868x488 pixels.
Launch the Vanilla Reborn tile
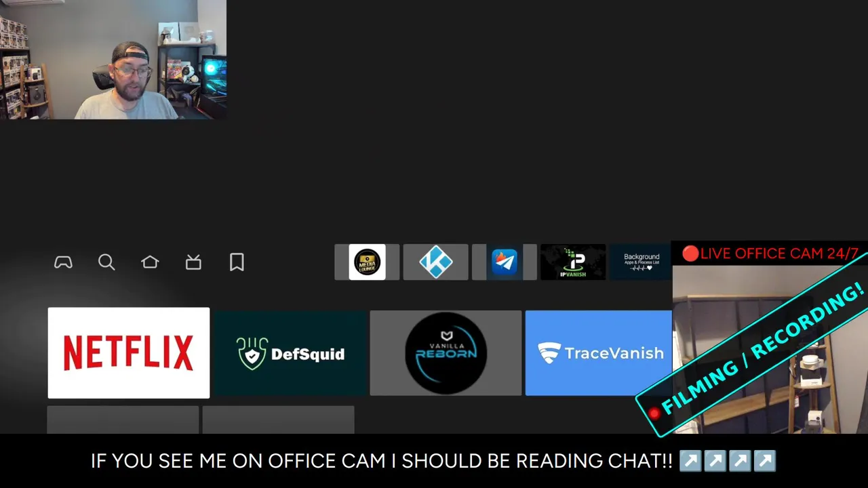(446, 353)
